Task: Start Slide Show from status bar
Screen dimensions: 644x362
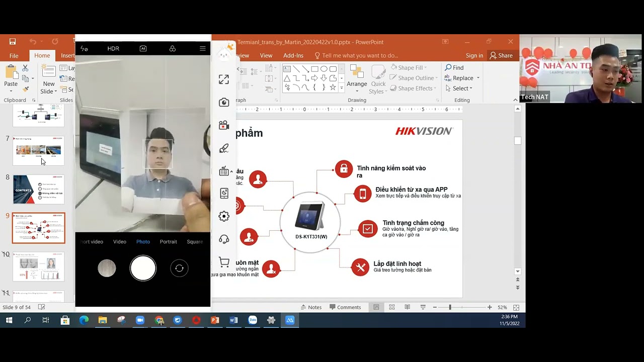Action: (423, 307)
